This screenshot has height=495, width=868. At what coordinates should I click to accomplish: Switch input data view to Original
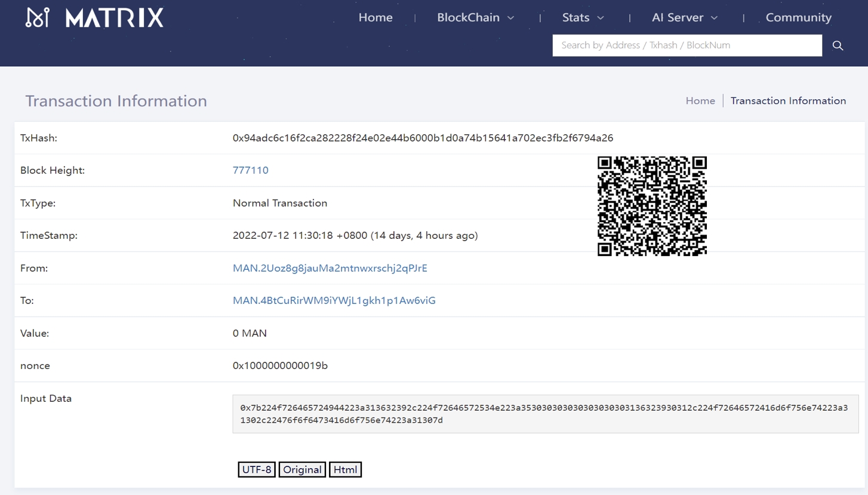(x=302, y=469)
